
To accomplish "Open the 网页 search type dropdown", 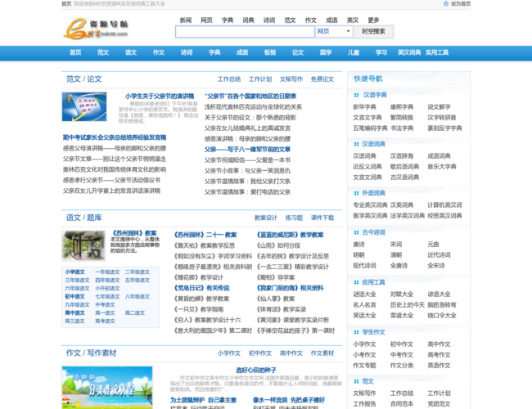I will tap(334, 32).
